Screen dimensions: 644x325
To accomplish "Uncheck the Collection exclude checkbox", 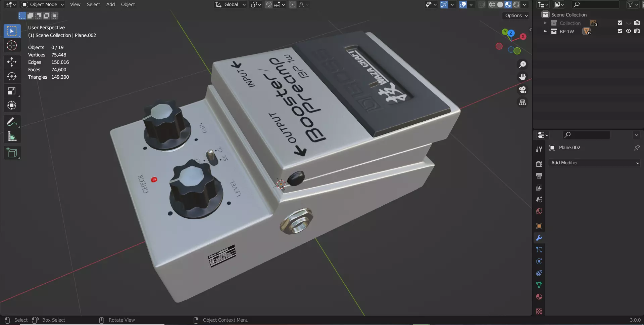I will click(x=620, y=23).
